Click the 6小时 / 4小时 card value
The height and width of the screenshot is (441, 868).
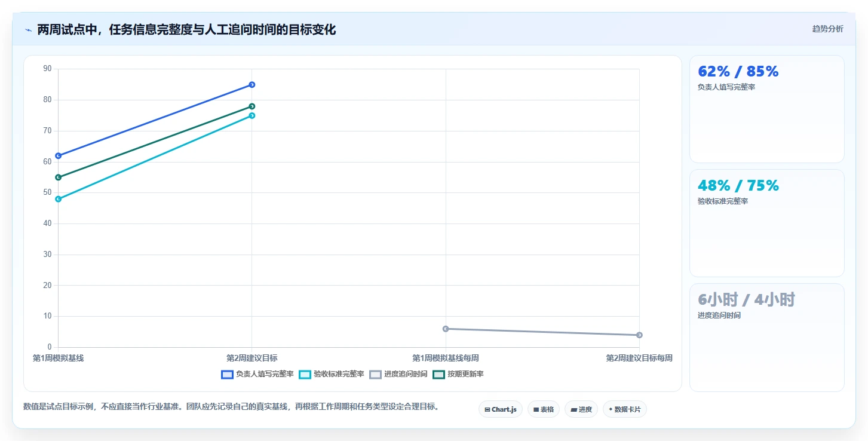[x=746, y=299]
